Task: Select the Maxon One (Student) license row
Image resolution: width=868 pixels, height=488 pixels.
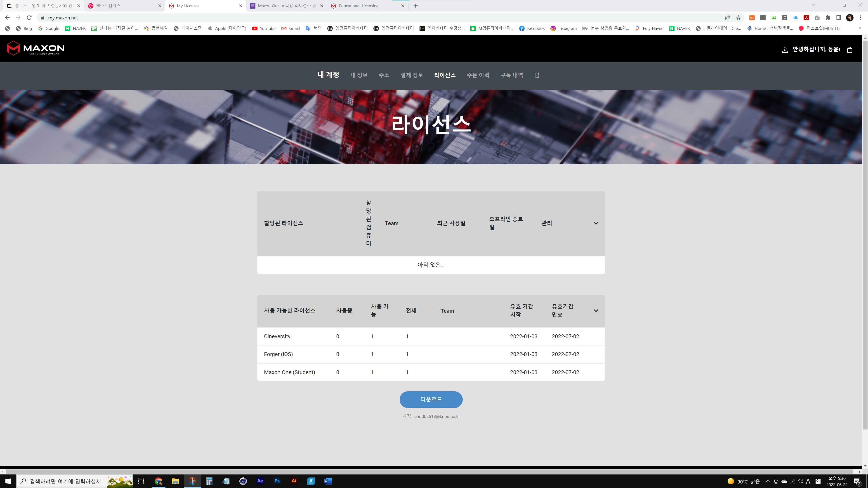Action: [x=431, y=372]
